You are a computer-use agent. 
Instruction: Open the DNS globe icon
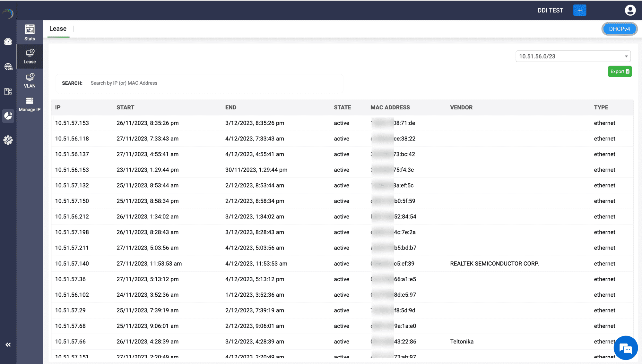click(8, 66)
